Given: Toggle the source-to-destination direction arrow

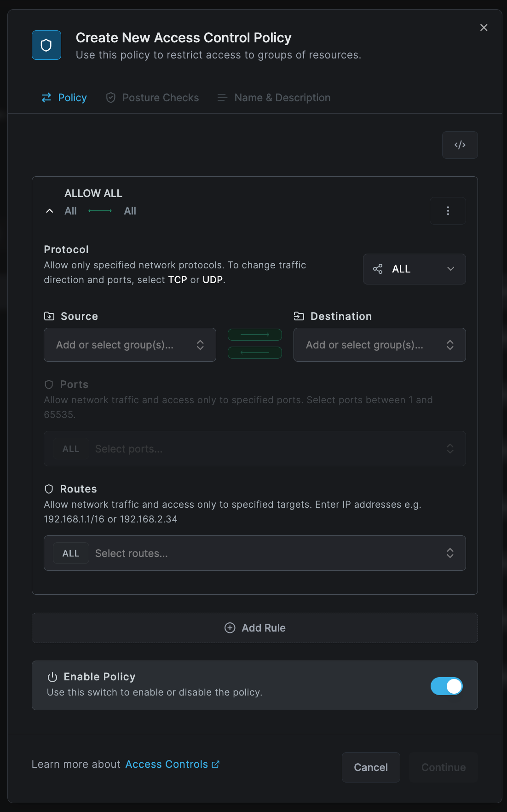Looking at the screenshot, I should [255, 335].
